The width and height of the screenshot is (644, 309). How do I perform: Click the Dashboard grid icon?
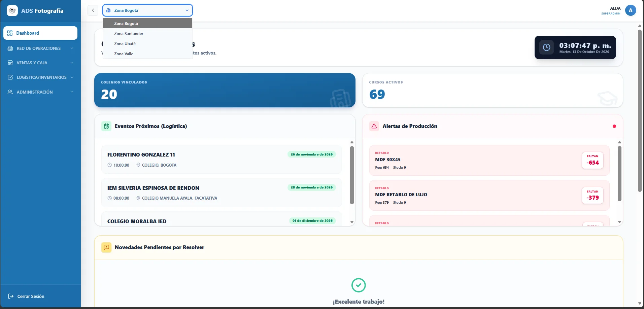10,33
